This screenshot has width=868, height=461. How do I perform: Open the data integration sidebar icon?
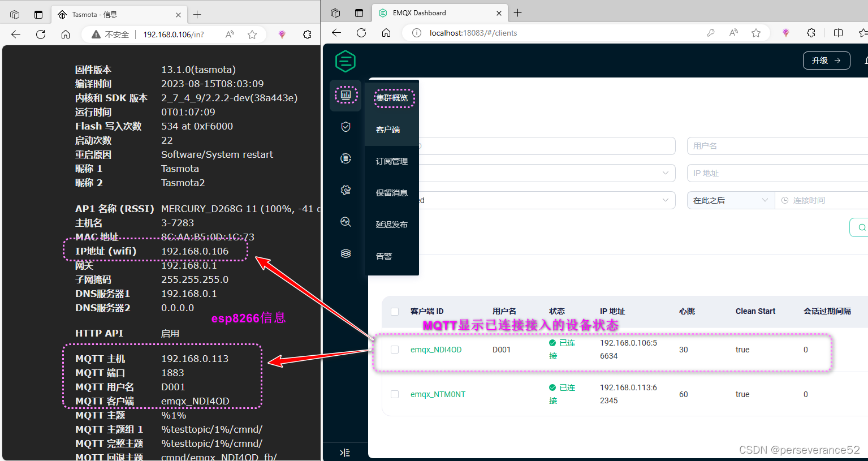[346, 158]
